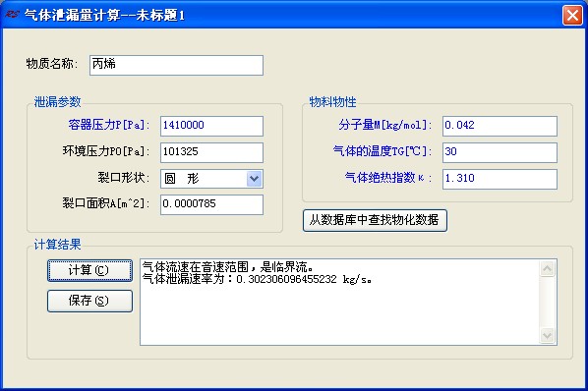588x391 pixels.
Task: Click the 容器压力P[Pa] label
Action: [x=109, y=125]
